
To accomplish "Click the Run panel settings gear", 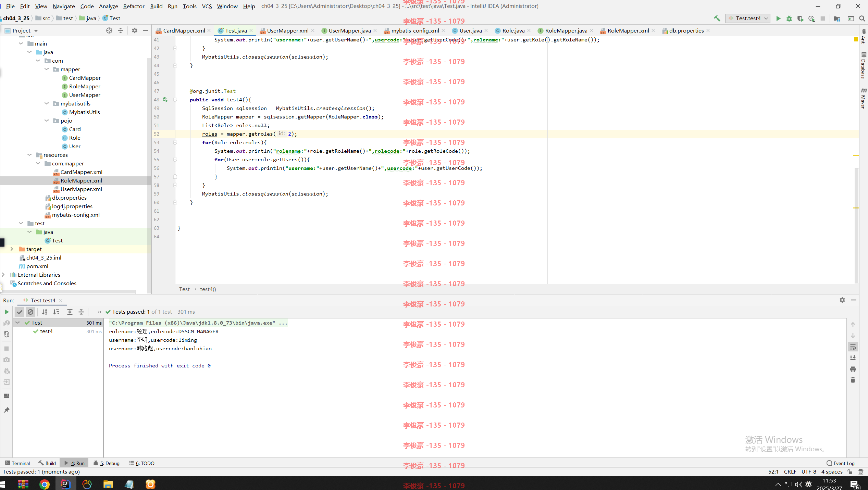I will [842, 300].
